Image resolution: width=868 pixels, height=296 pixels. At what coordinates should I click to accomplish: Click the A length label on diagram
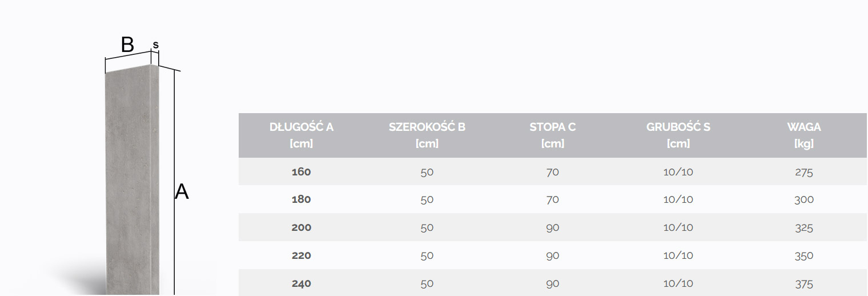pyautogui.click(x=182, y=192)
